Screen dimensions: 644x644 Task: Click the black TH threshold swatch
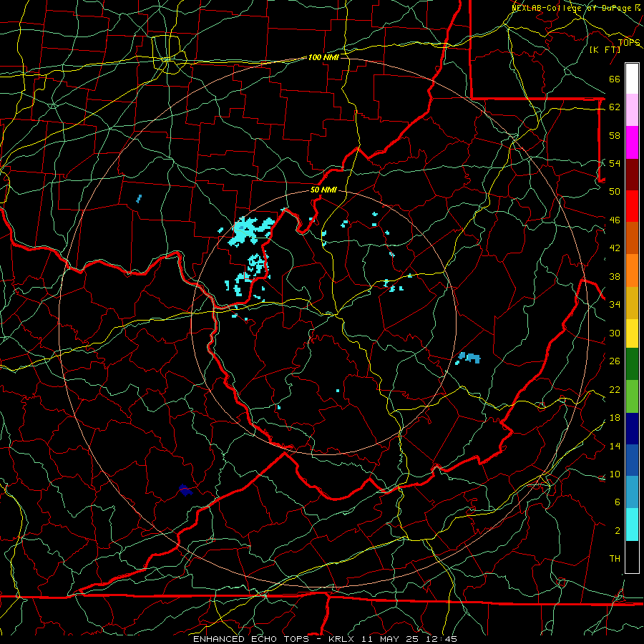point(632,557)
